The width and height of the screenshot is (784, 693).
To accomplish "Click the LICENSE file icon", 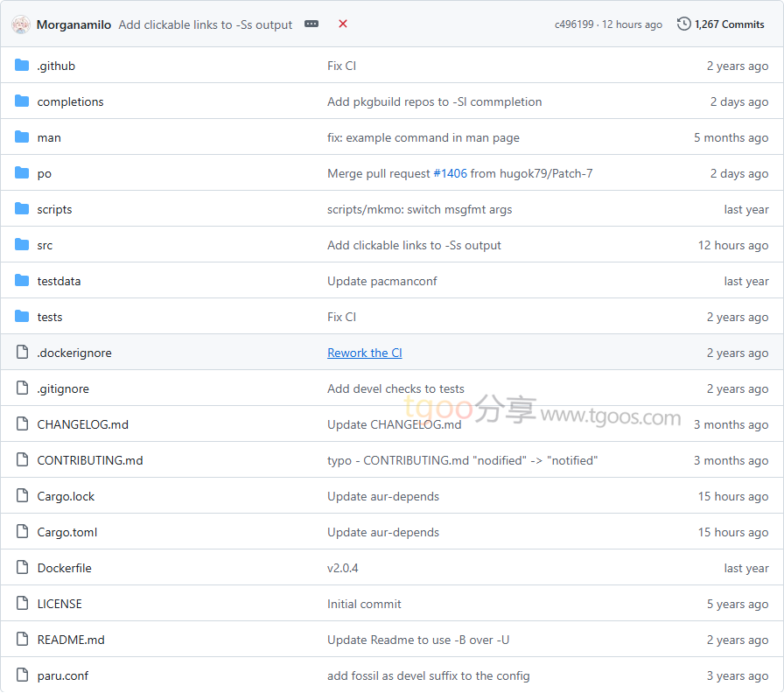I will tap(22, 604).
